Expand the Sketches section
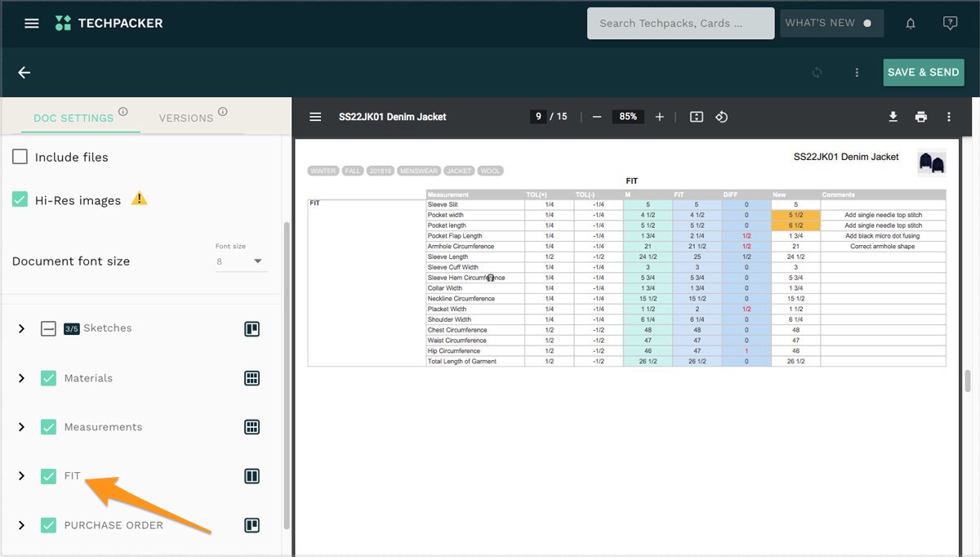 coord(22,328)
